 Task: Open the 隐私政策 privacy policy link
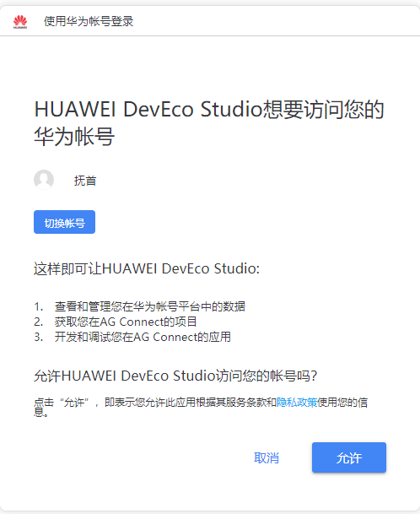[297, 403]
